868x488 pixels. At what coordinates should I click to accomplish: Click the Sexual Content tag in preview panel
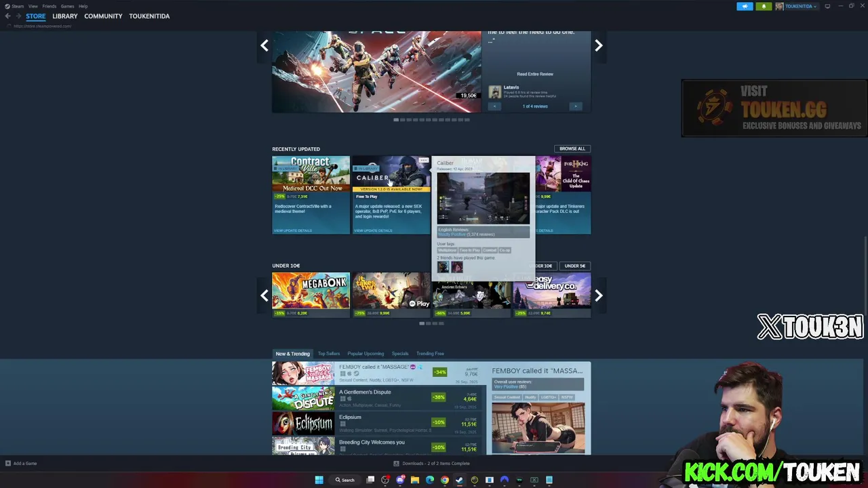[507, 397]
